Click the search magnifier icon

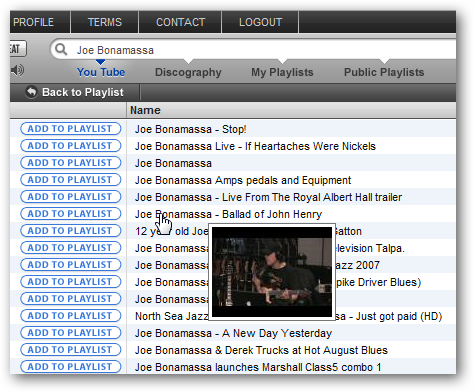61,50
